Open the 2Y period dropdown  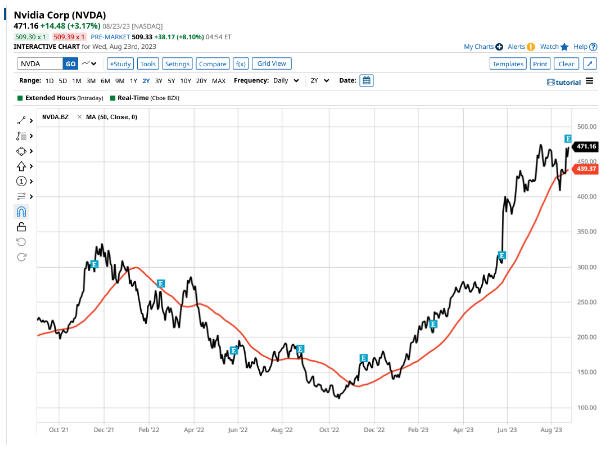pos(320,81)
